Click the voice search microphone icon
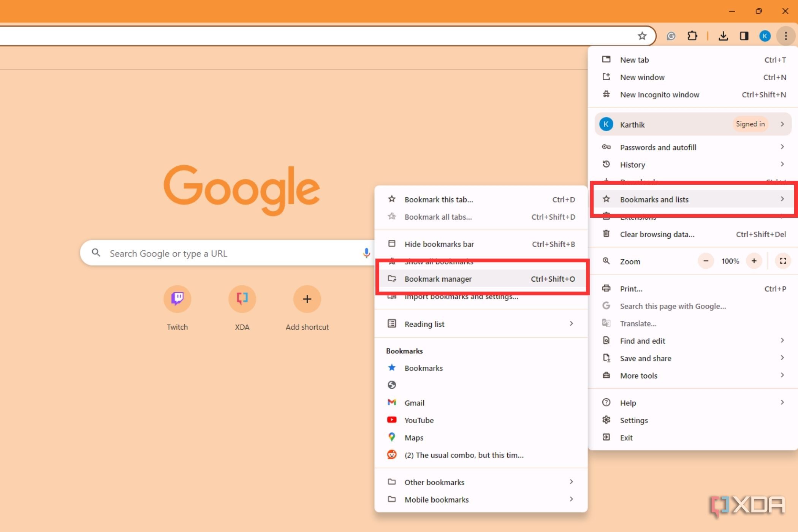 coord(366,253)
